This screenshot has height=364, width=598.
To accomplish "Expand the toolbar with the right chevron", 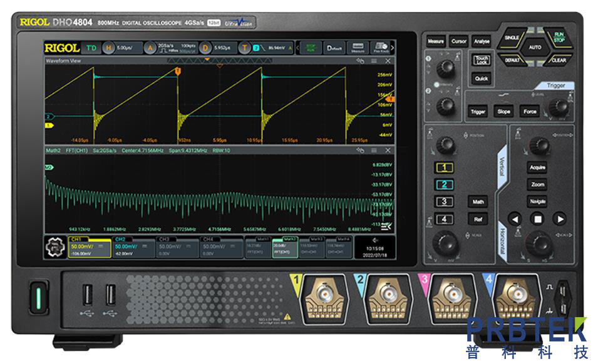I will pyautogui.click(x=393, y=48).
